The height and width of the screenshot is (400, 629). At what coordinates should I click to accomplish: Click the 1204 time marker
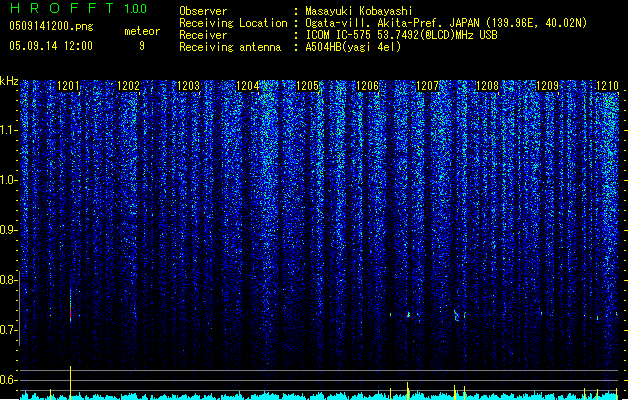(x=248, y=85)
